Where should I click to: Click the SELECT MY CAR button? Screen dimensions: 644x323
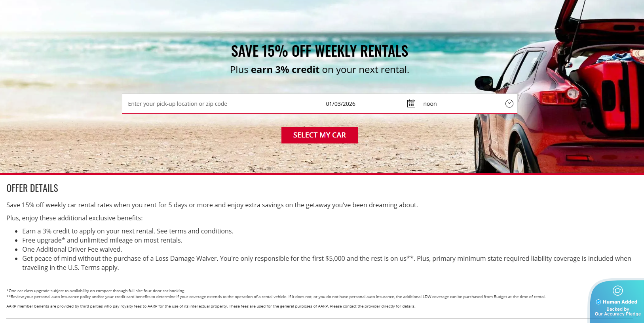[319, 135]
